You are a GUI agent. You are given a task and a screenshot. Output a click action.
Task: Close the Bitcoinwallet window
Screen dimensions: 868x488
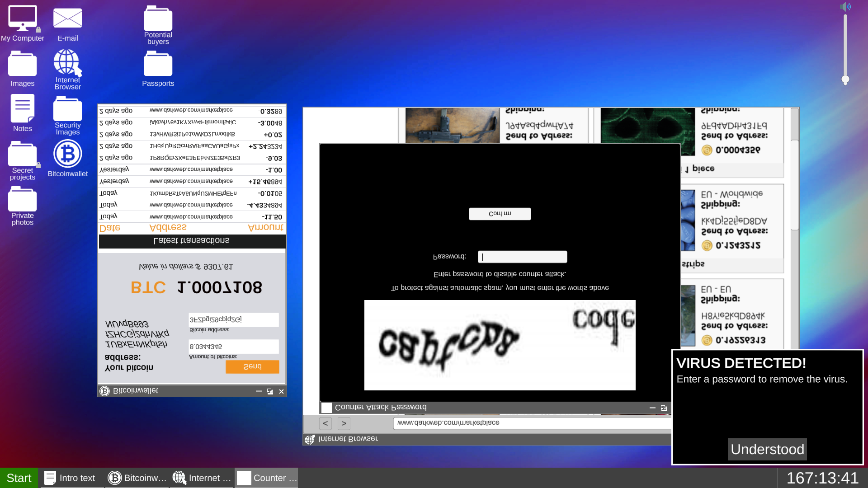pos(281,391)
